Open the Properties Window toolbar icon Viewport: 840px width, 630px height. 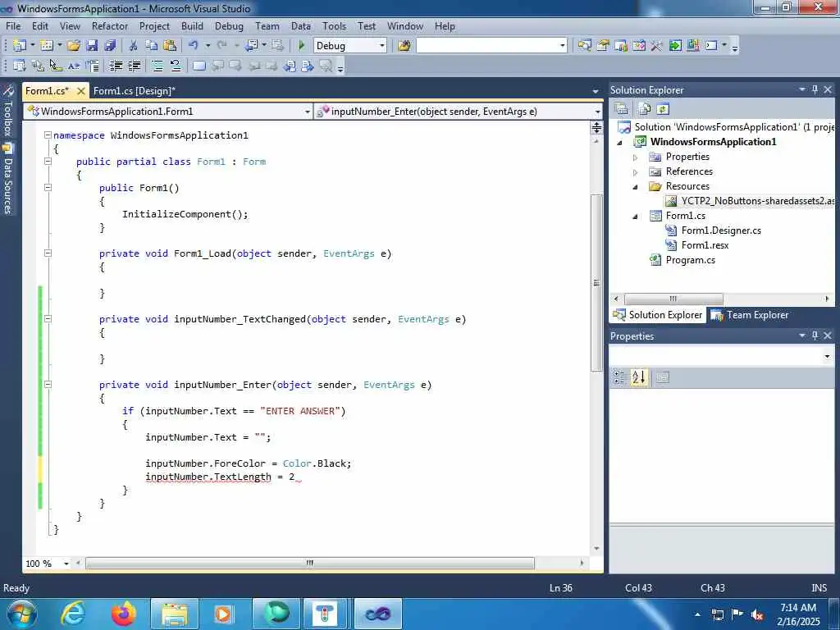pyautogui.click(x=603, y=46)
